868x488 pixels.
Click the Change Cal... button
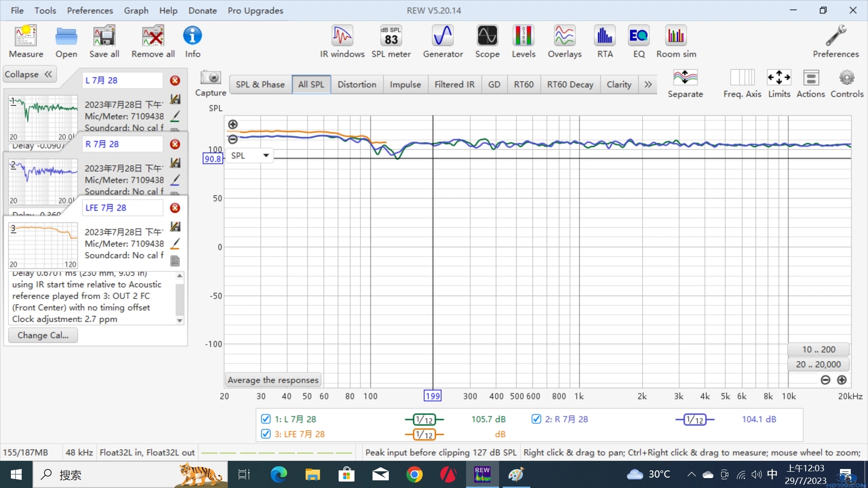(43, 335)
